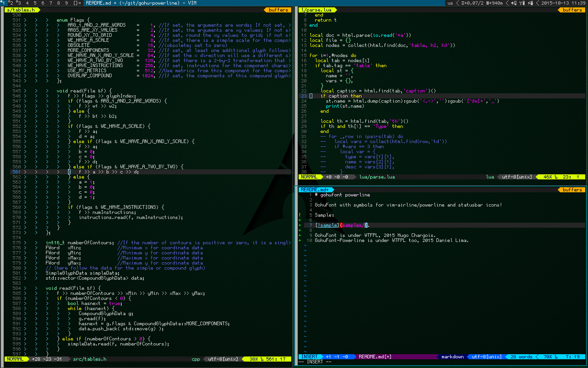
Task: Click the cyan INSERT mode indicator in statusline
Action: (310, 356)
